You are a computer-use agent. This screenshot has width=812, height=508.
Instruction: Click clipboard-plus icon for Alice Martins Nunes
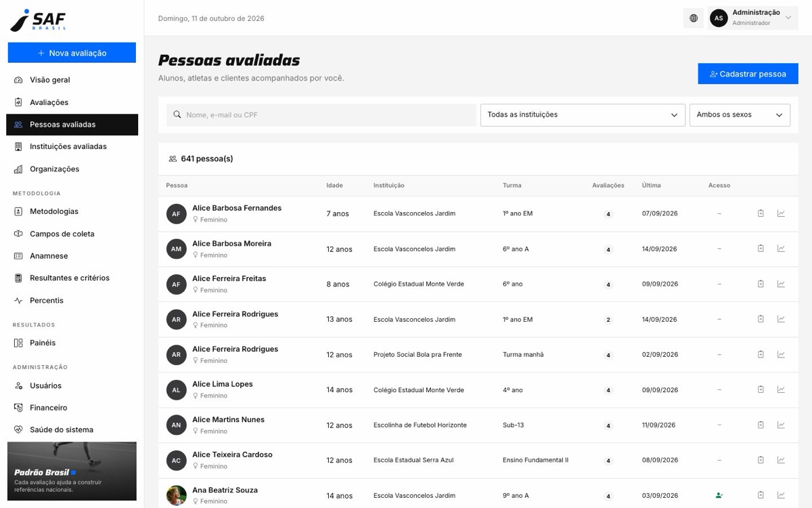click(761, 425)
